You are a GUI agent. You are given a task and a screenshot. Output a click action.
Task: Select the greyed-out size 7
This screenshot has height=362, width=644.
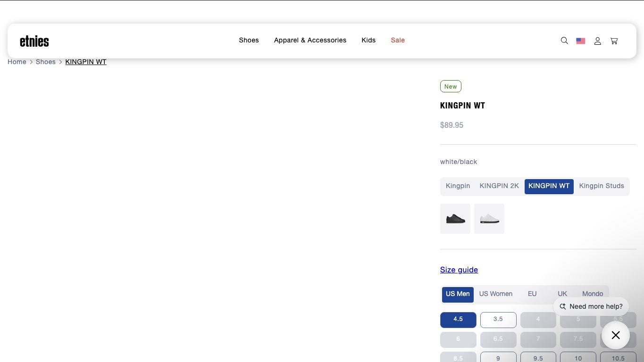click(x=538, y=339)
